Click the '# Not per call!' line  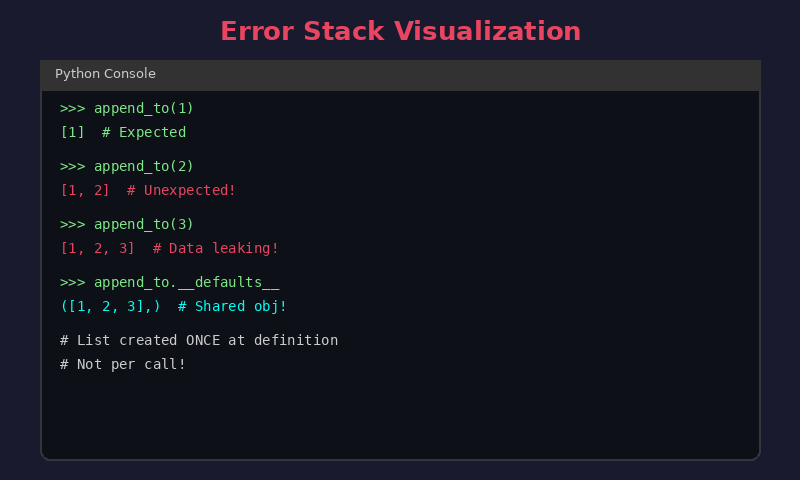[x=122, y=364]
